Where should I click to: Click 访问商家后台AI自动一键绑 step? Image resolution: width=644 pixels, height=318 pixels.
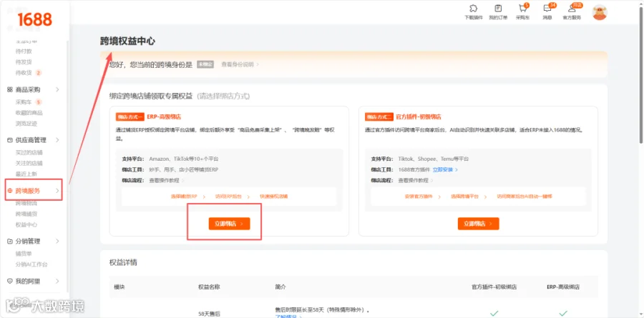524,197
